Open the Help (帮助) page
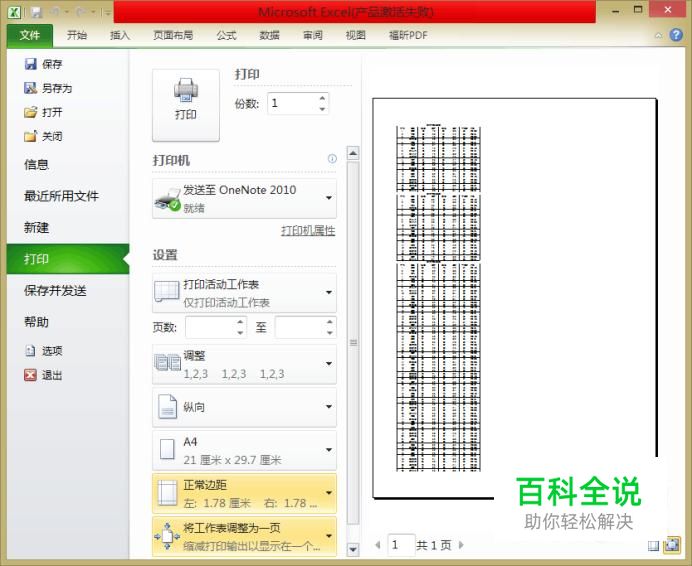Viewport: 692px width, 566px height. (36, 322)
